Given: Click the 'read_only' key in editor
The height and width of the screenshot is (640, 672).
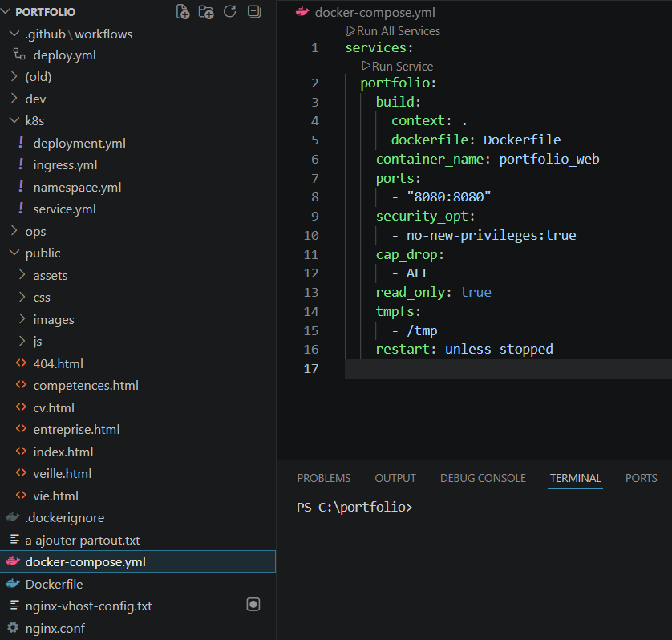Looking at the screenshot, I should point(411,293).
